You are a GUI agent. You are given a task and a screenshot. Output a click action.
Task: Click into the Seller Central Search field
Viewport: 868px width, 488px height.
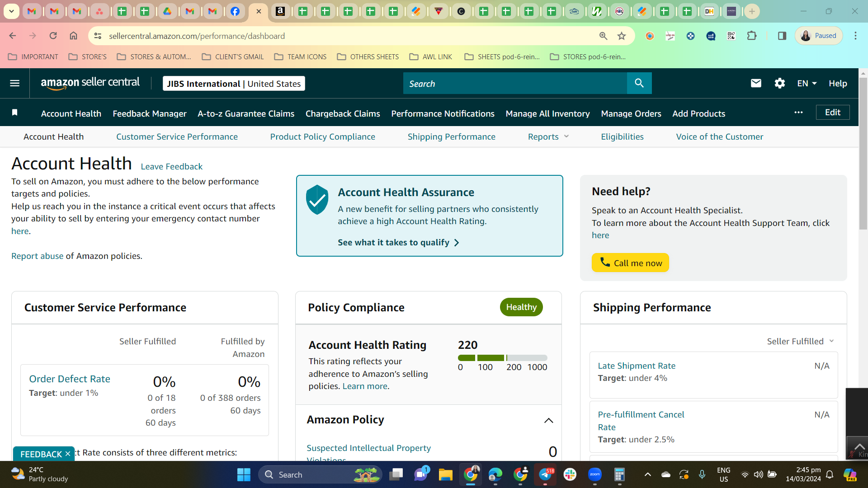pos(515,83)
